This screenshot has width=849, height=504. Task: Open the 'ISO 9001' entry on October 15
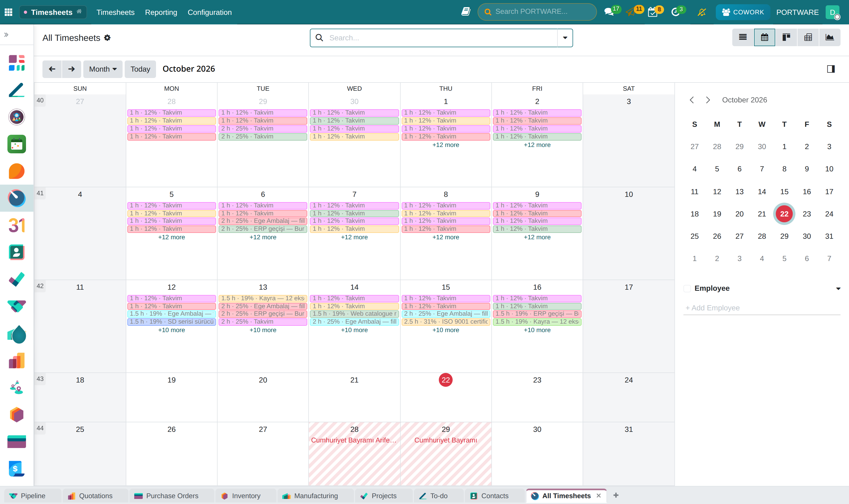445,321
